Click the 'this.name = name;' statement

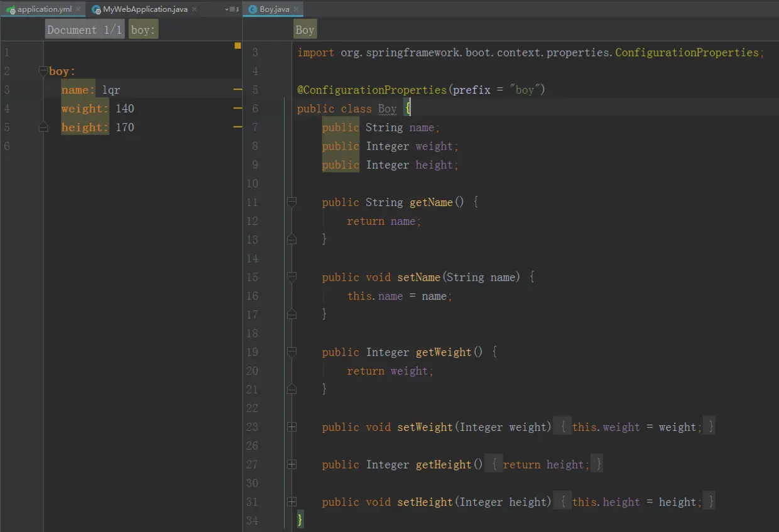[400, 296]
